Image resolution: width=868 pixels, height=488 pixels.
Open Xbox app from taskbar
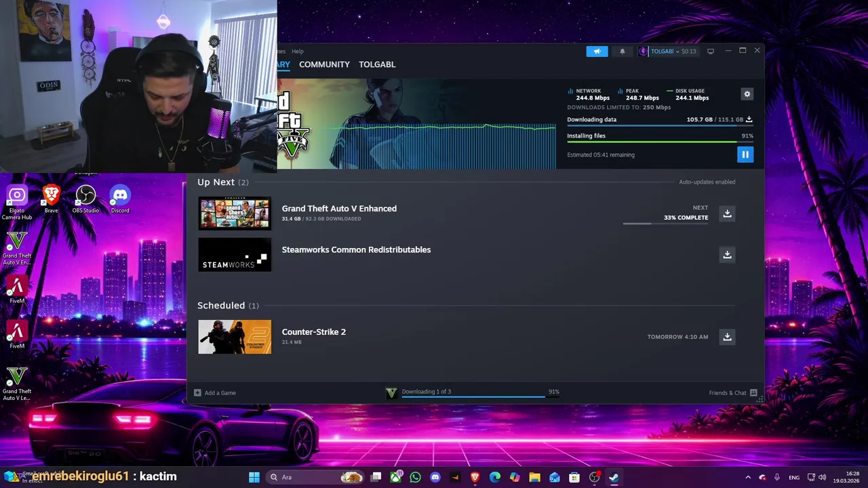[395, 477]
